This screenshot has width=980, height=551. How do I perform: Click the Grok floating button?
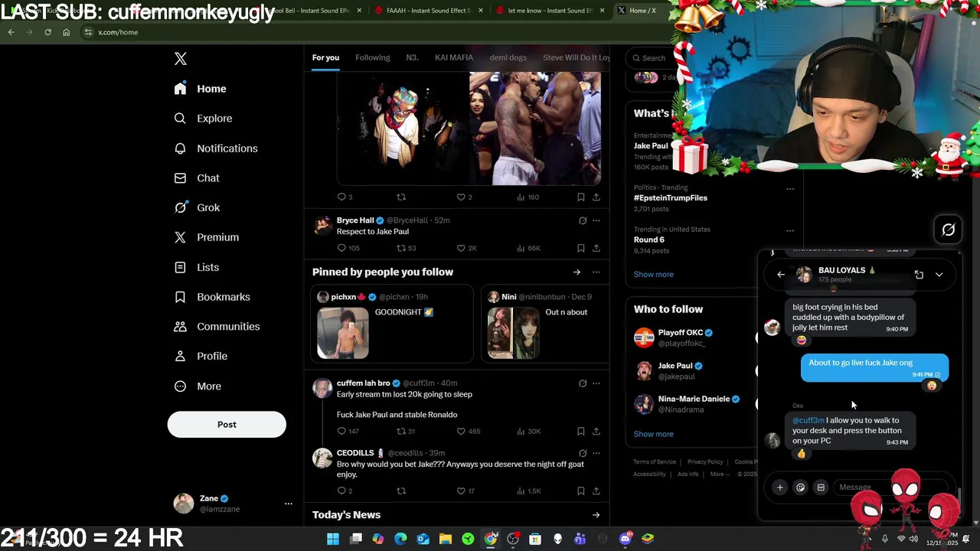[949, 230]
